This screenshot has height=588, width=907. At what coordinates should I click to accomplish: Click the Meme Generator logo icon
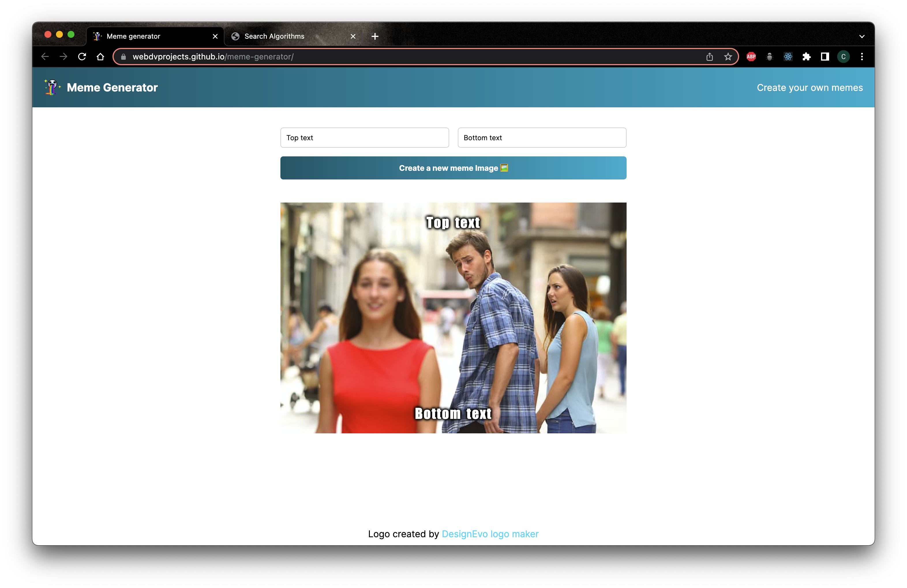(x=52, y=87)
